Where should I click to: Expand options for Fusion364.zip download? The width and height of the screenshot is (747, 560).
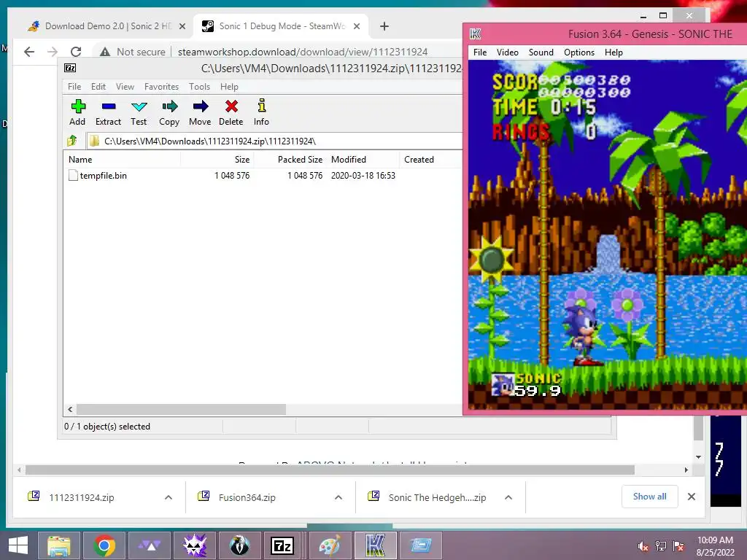[x=338, y=497]
